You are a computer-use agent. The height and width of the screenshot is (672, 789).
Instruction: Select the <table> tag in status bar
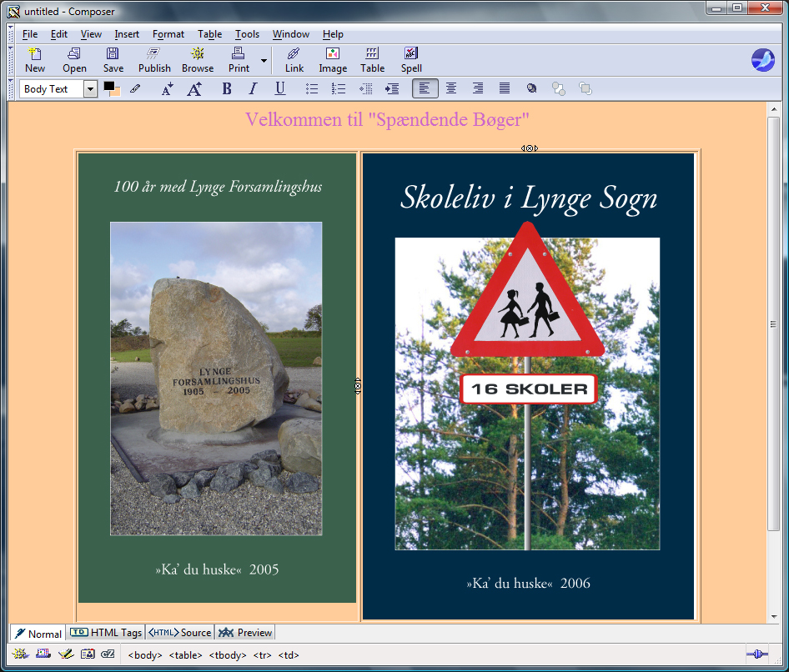pyautogui.click(x=185, y=654)
